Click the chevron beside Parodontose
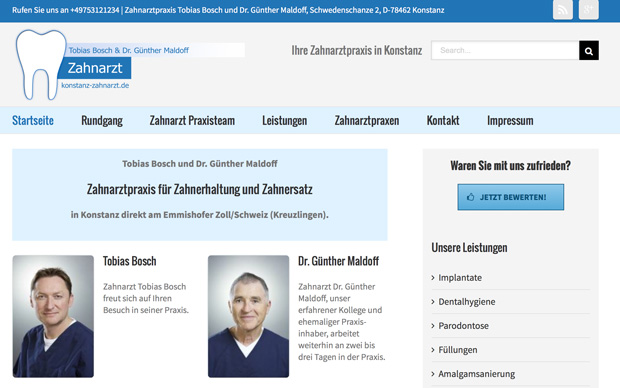Screen dimensions: 620x388 433,326
